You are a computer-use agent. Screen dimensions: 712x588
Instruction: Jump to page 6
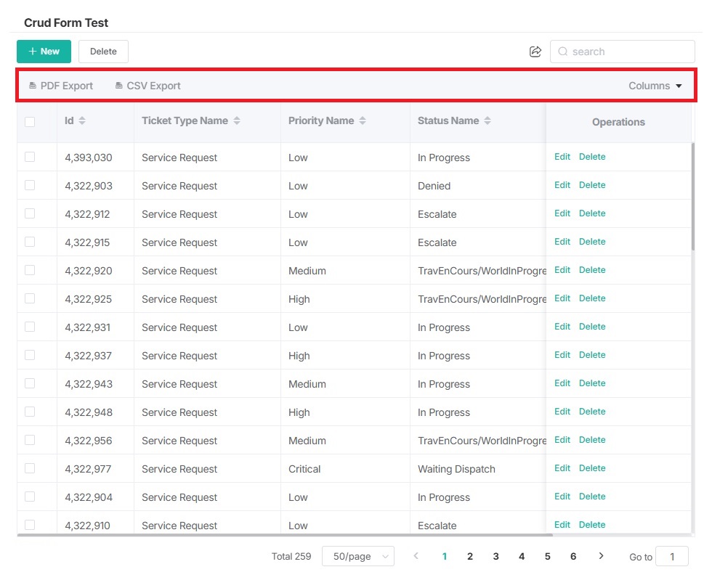pos(573,557)
